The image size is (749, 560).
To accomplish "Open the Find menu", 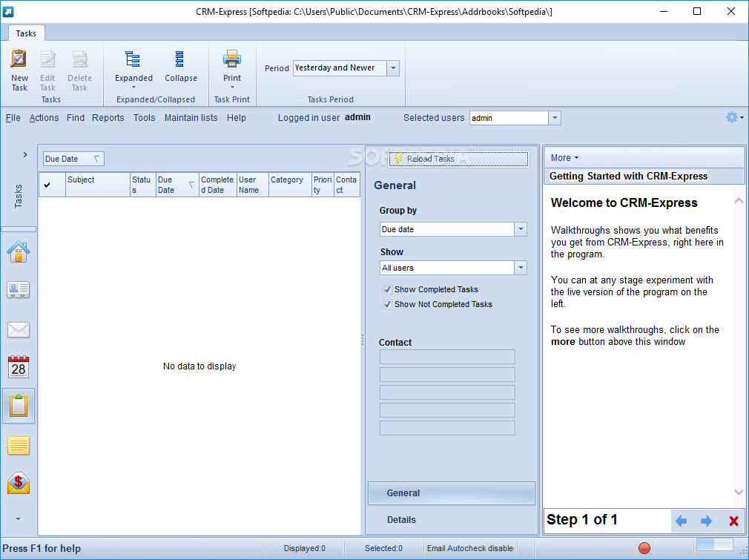I will pyautogui.click(x=76, y=117).
